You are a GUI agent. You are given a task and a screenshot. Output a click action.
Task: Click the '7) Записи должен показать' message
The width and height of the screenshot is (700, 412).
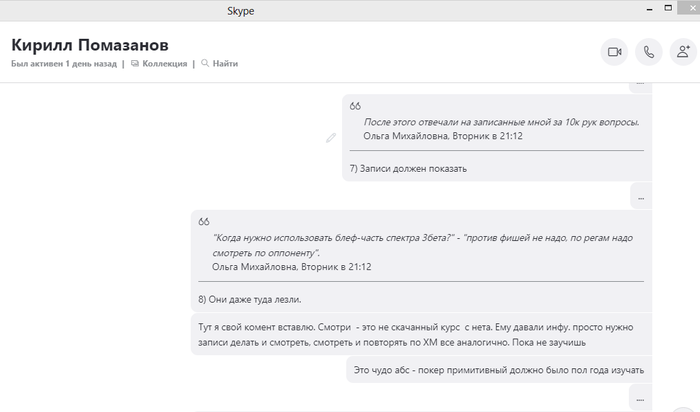(408, 169)
